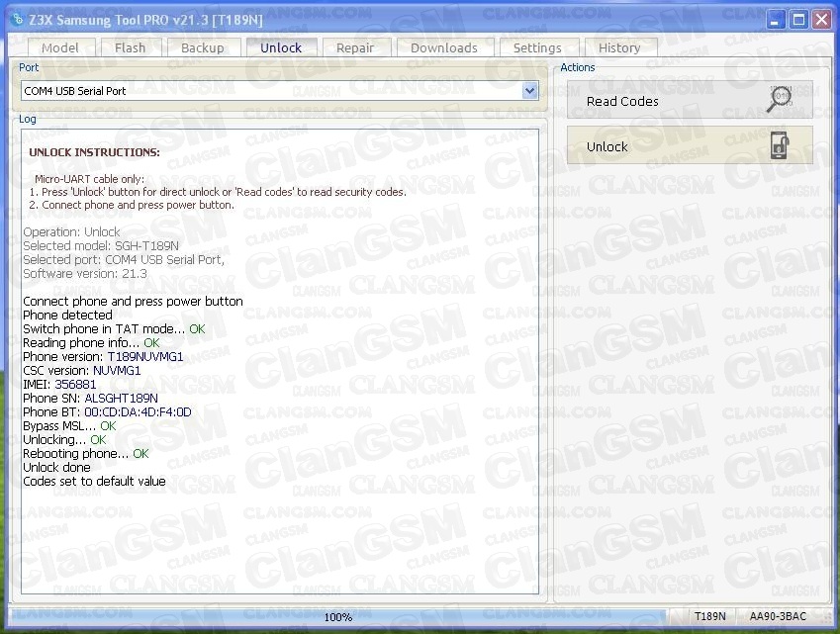Image resolution: width=840 pixels, height=634 pixels.
Task: Click the 'Unlocking... OK' log line
Action: (64, 439)
